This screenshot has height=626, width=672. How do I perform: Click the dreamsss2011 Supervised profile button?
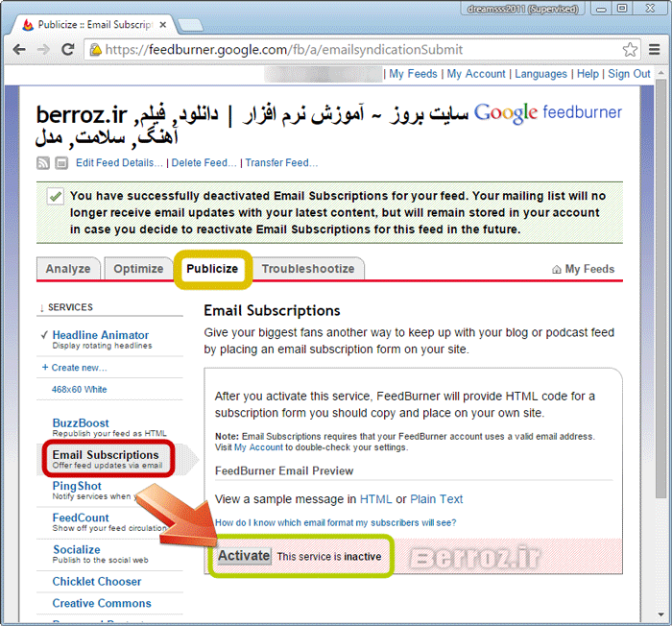[x=523, y=9]
